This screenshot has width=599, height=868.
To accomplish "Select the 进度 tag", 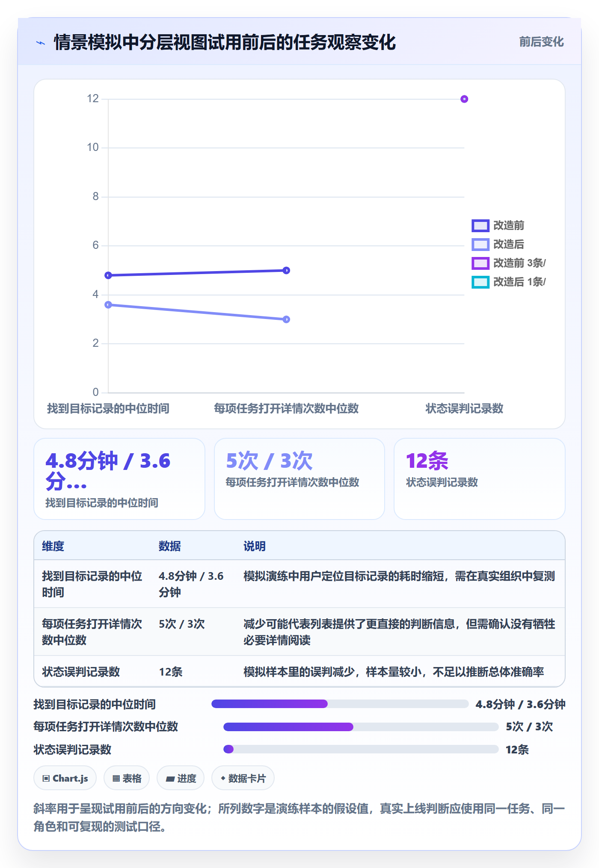I will 181,778.
